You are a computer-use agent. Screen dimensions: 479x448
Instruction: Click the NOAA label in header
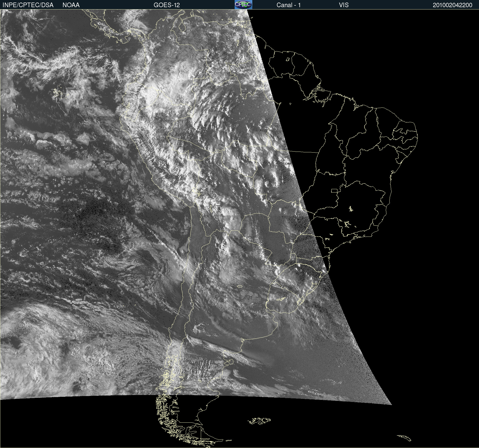pos(71,5)
